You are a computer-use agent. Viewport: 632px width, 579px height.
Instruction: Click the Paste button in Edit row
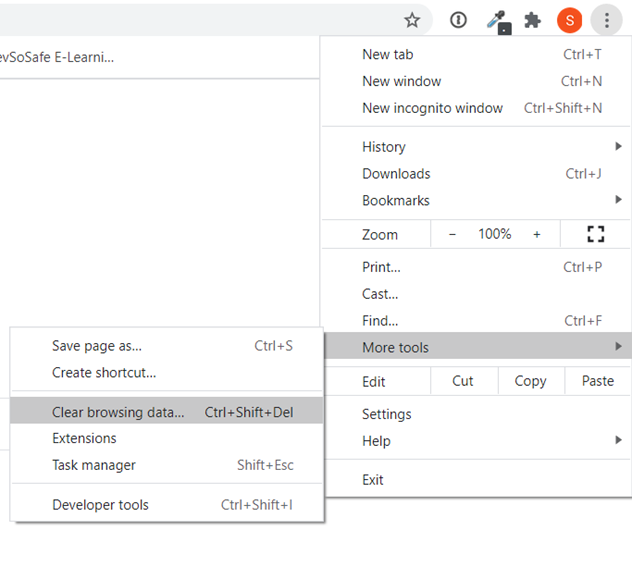597,381
